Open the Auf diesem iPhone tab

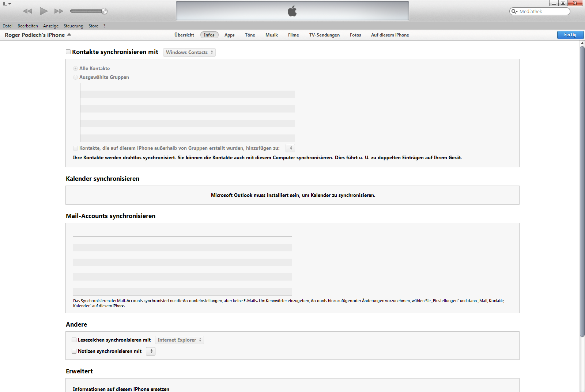[x=390, y=35]
